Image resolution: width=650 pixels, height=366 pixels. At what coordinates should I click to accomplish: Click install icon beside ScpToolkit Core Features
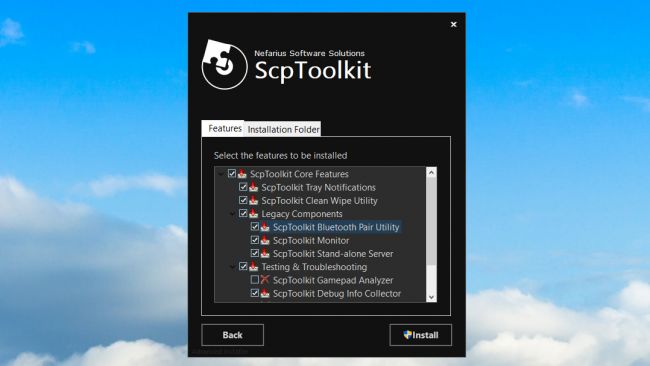pyautogui.click(x=242, y=174)
